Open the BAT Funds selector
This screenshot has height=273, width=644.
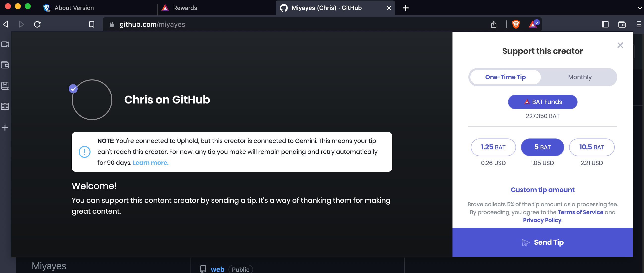point(543,102)
